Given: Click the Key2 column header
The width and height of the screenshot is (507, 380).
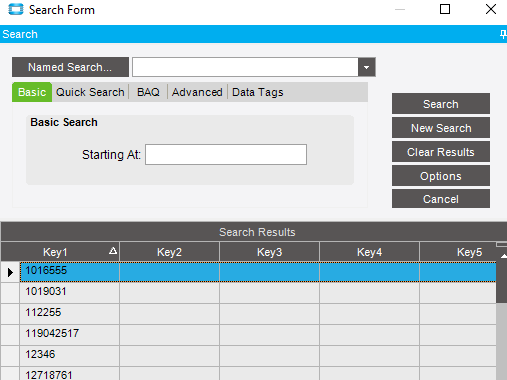Looking at the screenshot, I should click(x=169, y=252).
